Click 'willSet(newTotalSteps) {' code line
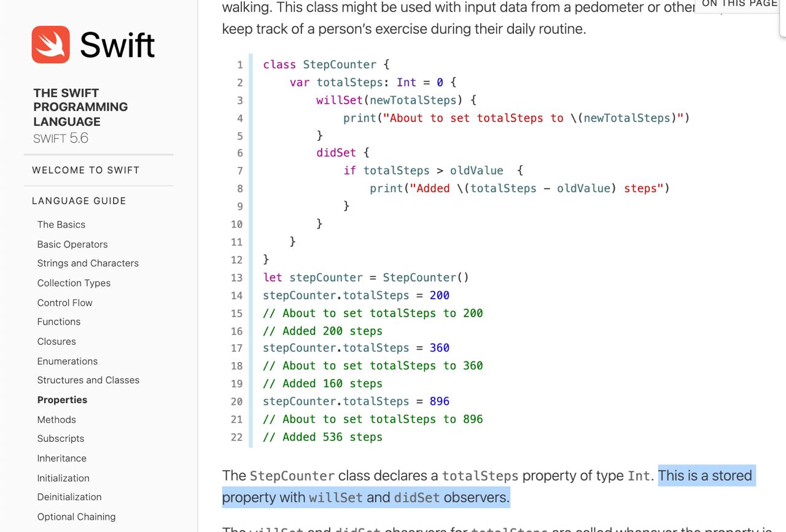Image resolution: width=786 pixels, height=532 pixels. click(x=396, y=100)
